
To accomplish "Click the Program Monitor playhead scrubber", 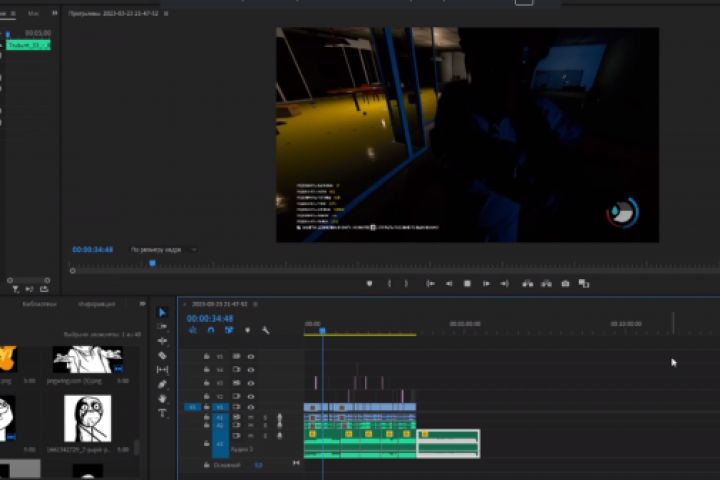I will [152, 263].
